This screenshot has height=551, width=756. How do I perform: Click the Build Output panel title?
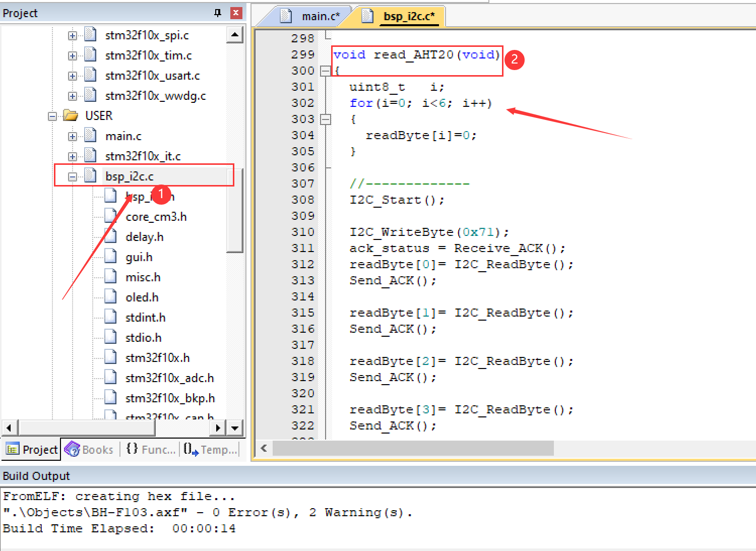coord(36,476)
